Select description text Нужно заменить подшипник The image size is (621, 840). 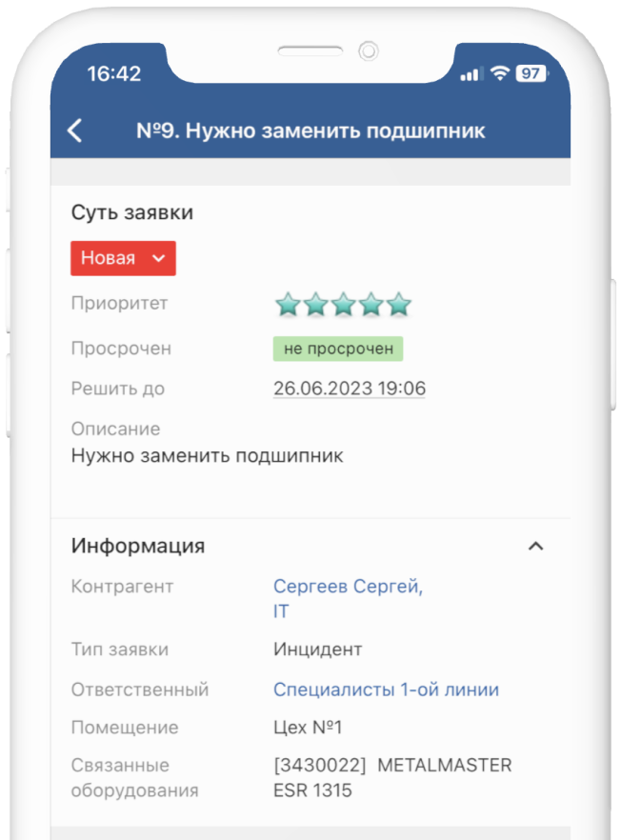tap(208, 456)
